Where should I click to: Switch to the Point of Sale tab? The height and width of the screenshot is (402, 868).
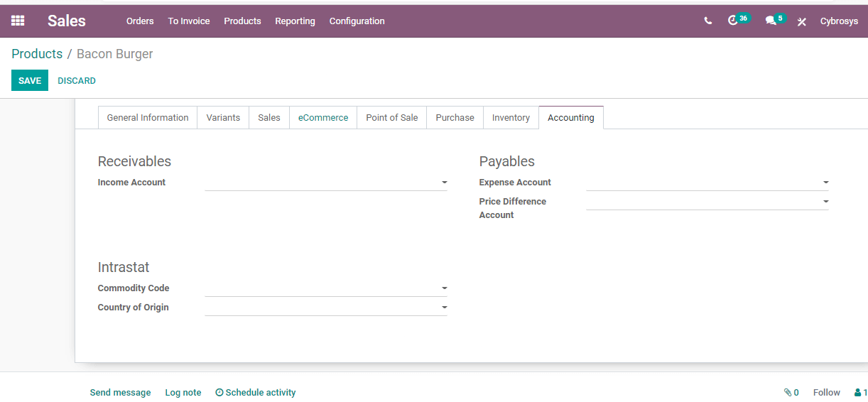click(x=392, y=118)
